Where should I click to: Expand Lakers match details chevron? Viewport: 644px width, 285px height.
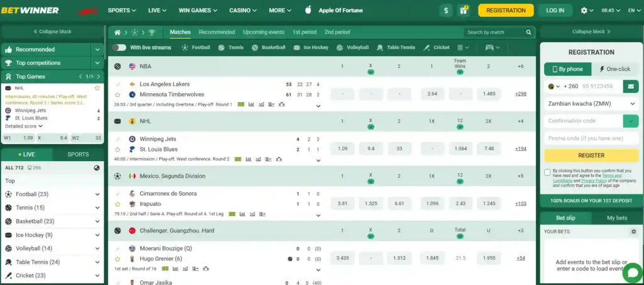point(318,106)
